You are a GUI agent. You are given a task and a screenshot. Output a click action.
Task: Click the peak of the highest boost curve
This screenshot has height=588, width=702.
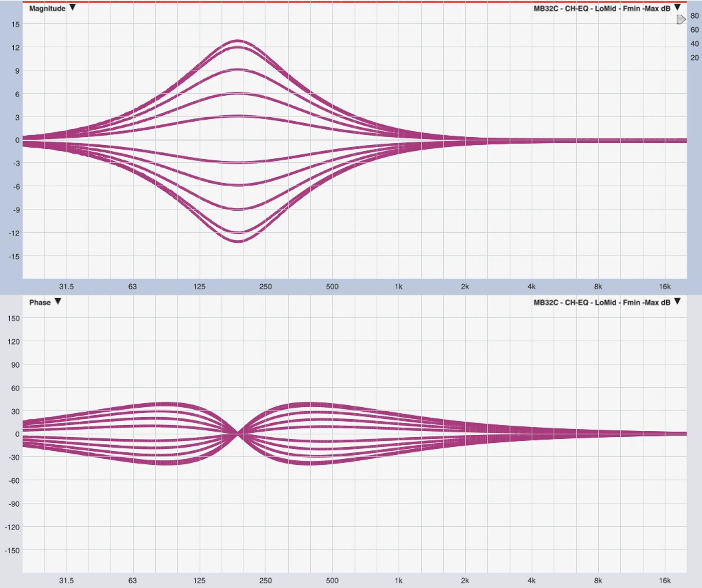238,41
